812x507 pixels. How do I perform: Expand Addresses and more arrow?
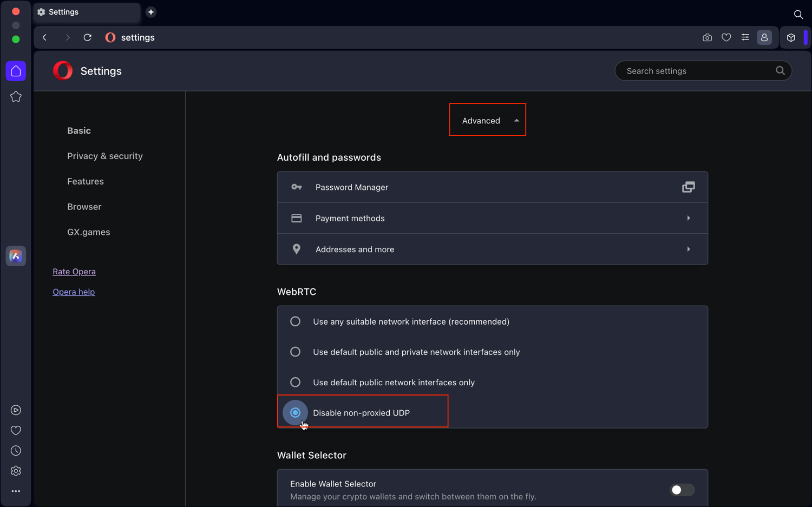[x=689, y=249]
